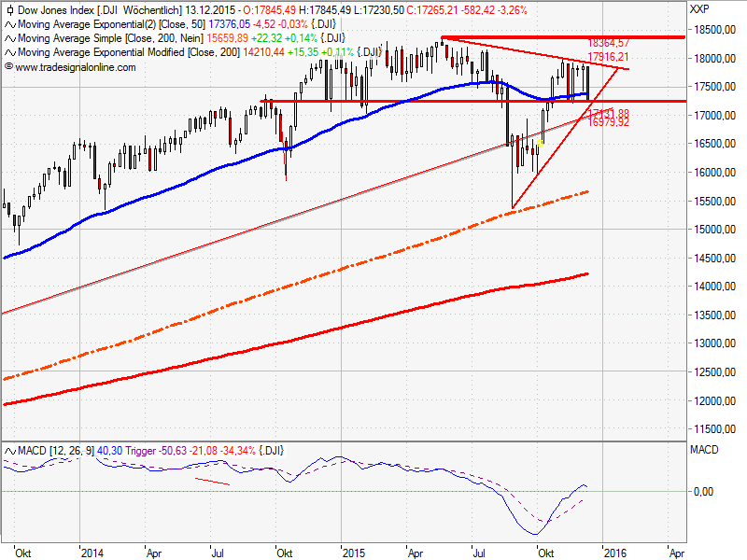Click the 18364,57 red price label
Image resolution: width=747 pixels, height=560 pixels.
(608, 43)
